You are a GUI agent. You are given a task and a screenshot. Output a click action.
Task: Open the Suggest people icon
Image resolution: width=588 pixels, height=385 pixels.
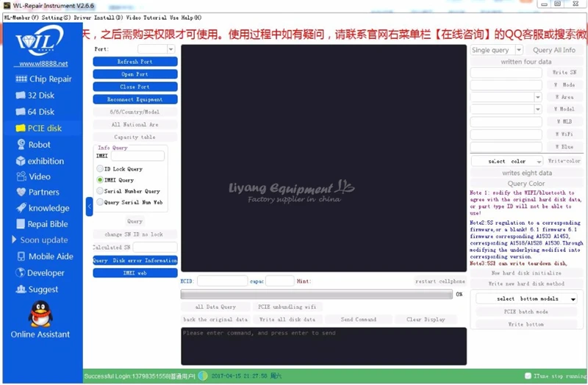pos(21,289)
